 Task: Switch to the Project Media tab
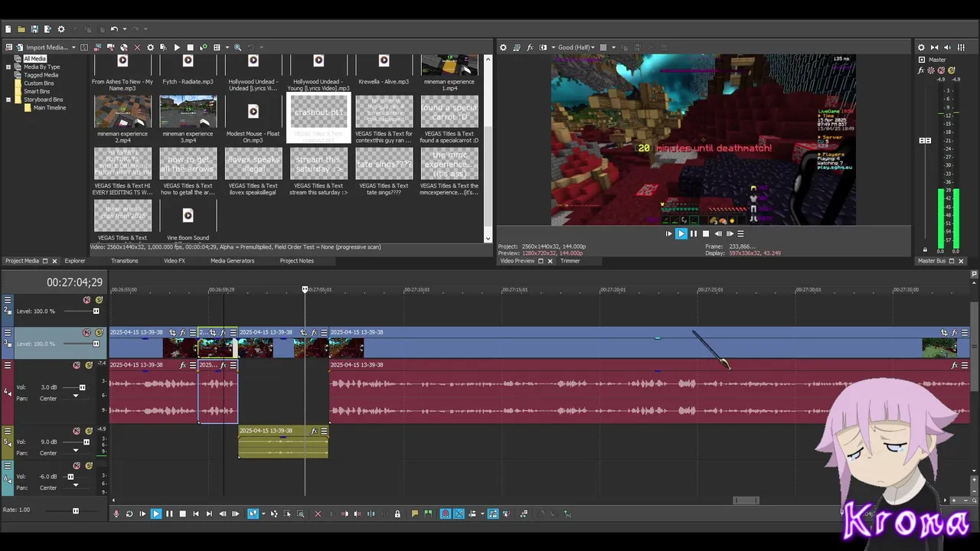click(22, 261)
